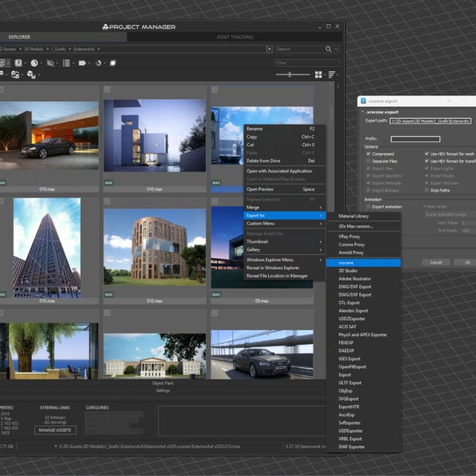This screenshot has width=476, height=476.
Task: Toggle the crossed-out eye hidden-items icon
Action: (x=50, y=63)
